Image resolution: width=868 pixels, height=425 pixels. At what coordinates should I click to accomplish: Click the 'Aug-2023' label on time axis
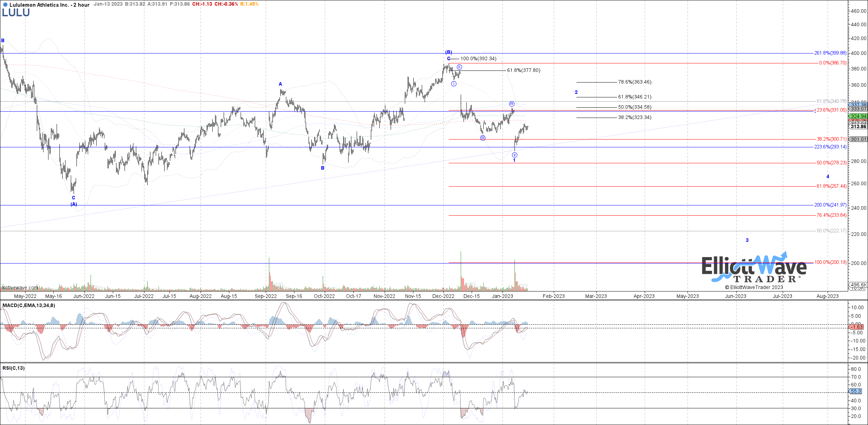827,296
